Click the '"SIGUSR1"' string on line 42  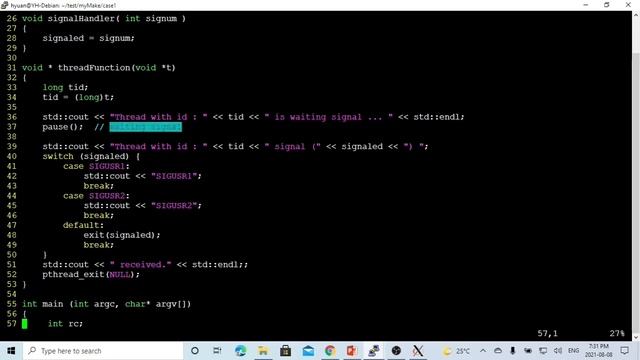pyautogui.click(x=174, y=176)
